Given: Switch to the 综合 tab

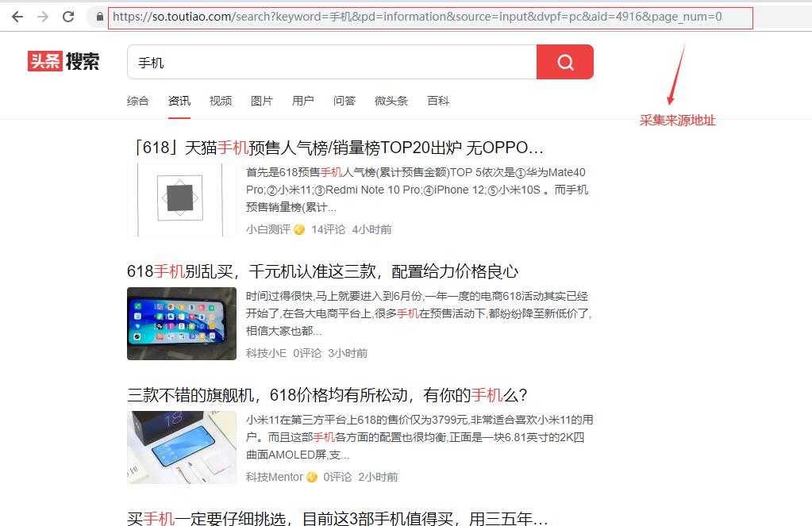Looking at the screenshot, I should pyautogui.click(x=138, y=101).
